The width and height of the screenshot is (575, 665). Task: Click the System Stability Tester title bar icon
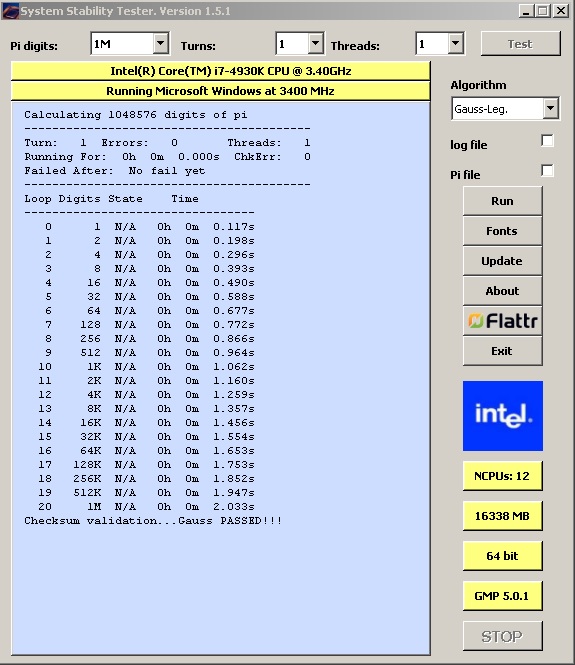point(11,11)
